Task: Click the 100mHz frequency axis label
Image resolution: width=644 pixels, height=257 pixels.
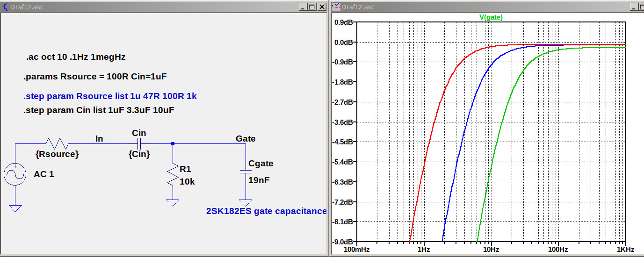Action: tap(357, 250)
